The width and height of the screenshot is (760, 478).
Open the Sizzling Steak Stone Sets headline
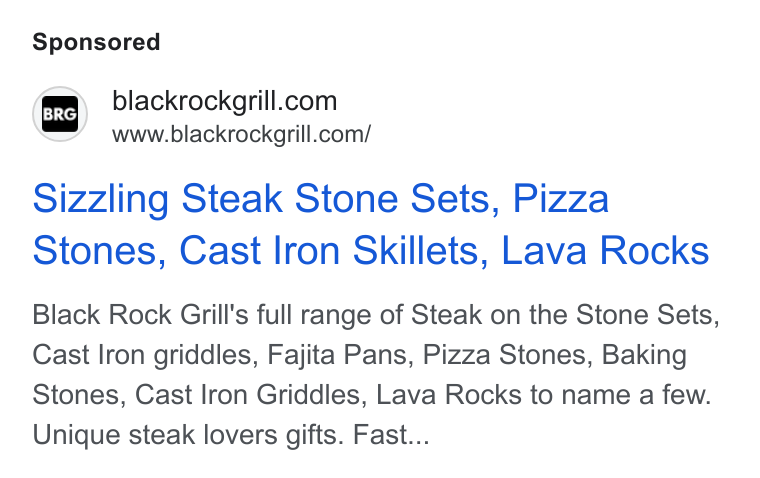371,224
